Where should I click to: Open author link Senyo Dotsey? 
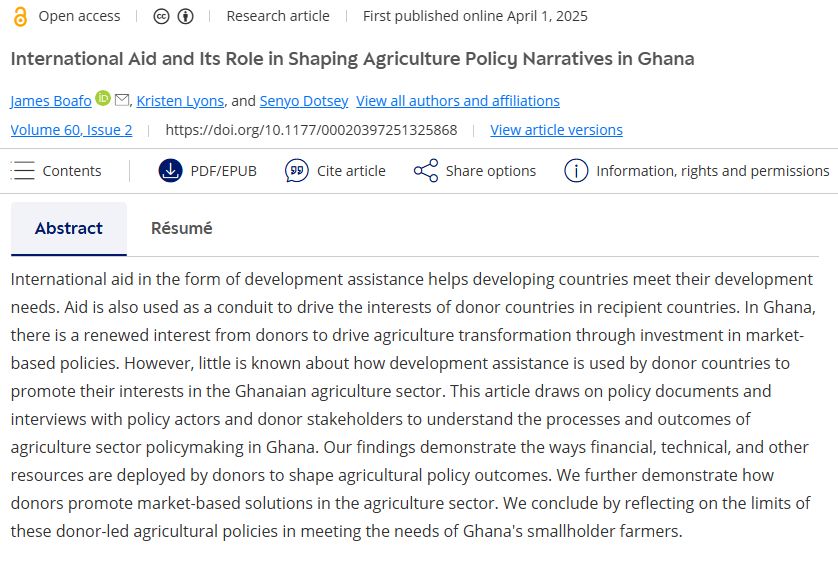(x=304, y=101)
